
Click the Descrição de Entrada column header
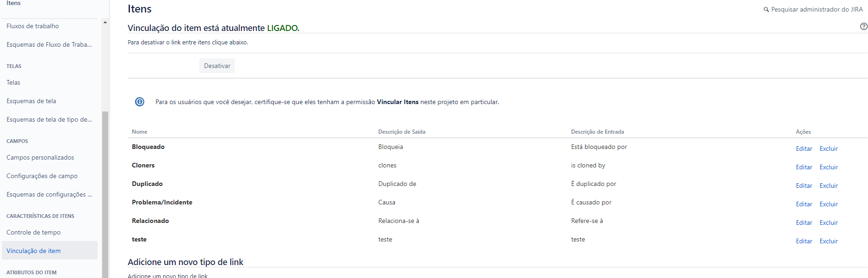pos(597,132)
